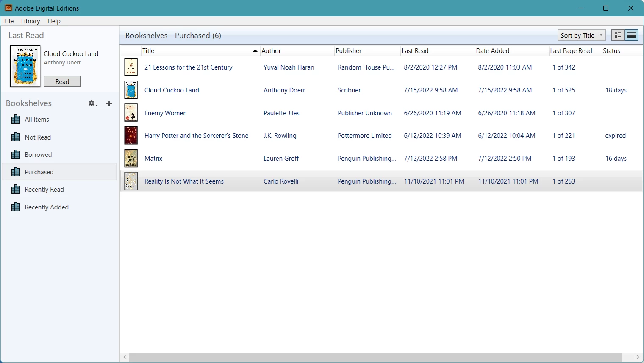This screenshot has width=644, height=363.
Task: Select Cloud Cuckoo Land row cover thumbnail
Action: point(131,90)
